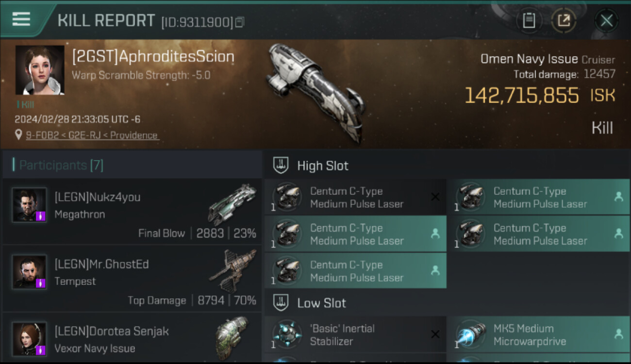
Task: Close the Kill Report window
Action: point(606,21)
